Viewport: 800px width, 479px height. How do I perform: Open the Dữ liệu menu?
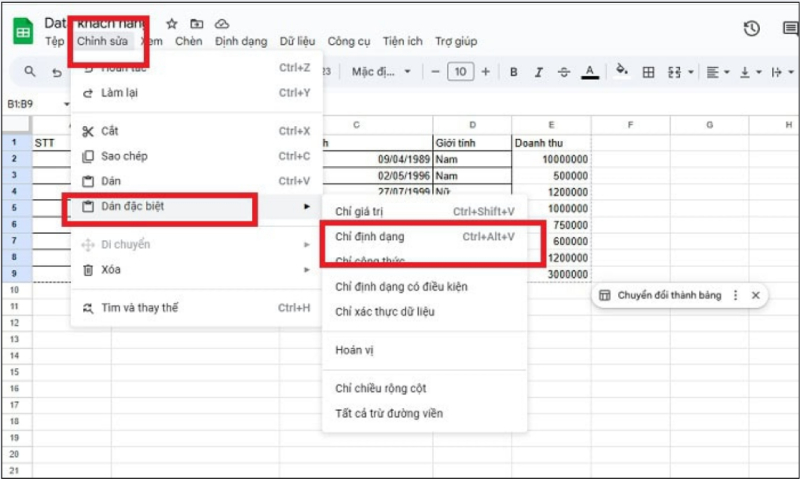(x=297, y=41)
